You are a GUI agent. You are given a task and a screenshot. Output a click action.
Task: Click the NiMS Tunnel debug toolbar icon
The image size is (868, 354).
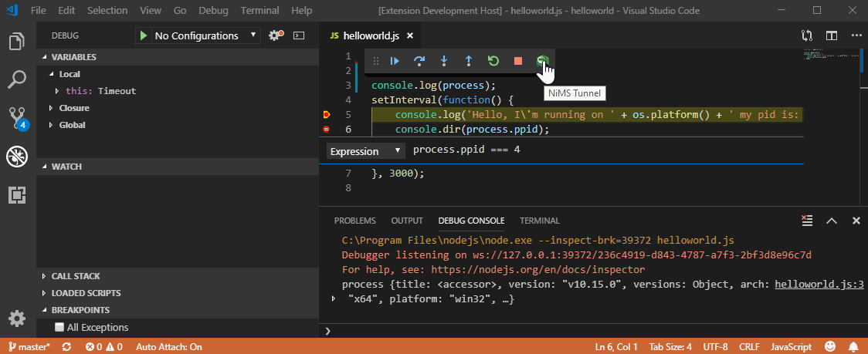tap(542, 62)
